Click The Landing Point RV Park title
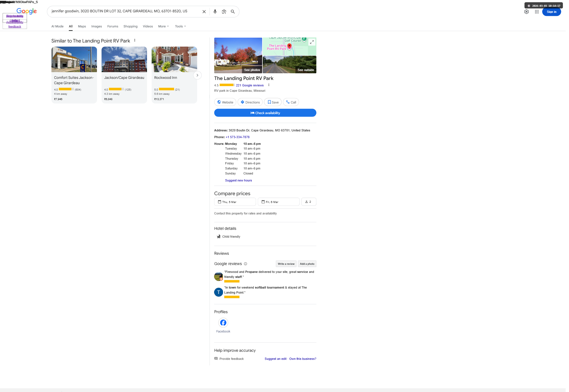The height and width of the screenshot is (392, 569). tap(244, 78)
